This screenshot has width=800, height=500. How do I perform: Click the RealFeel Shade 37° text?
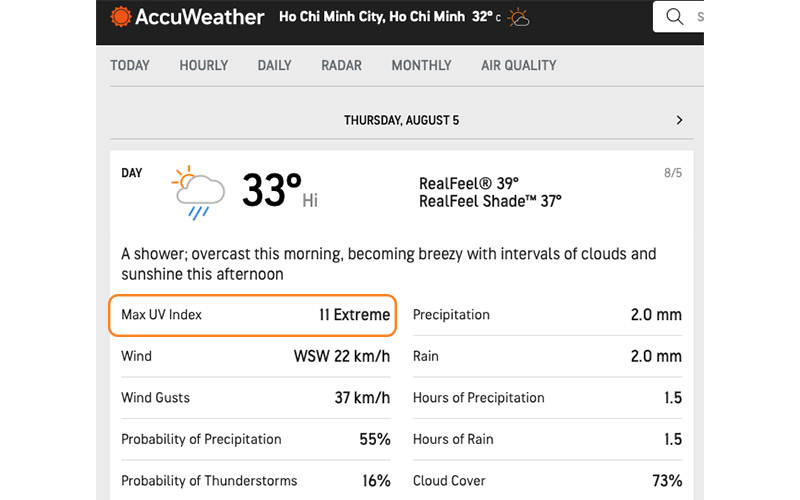tap(490, 202)
